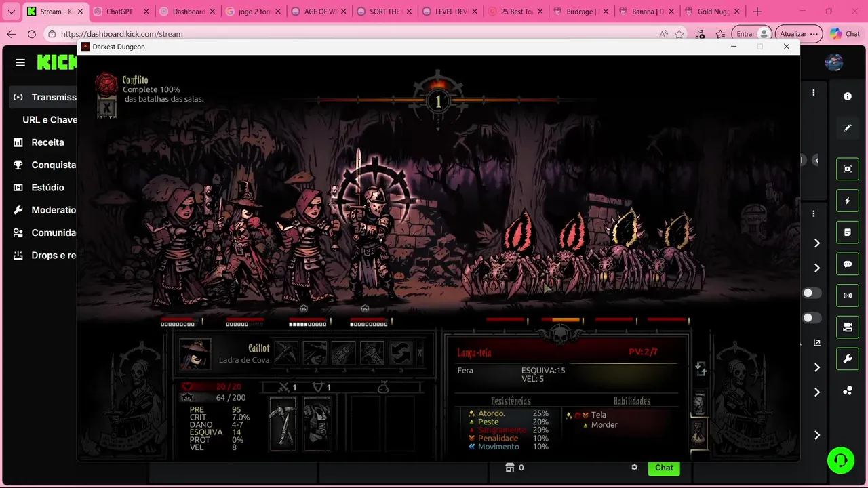Click the Sangramento resistance row
The height and width of the screenshot is (488, 868).
tap(509, 430)
